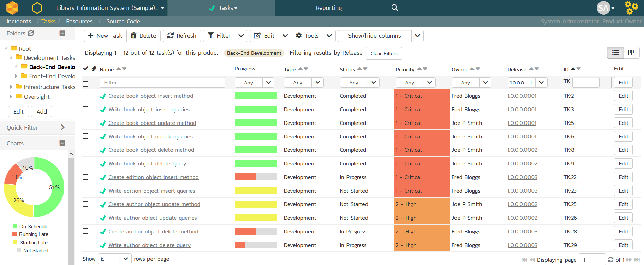This screenshot has width=644, height=265.
Task: Open the administration gears icon
Action: click(631, 8)
